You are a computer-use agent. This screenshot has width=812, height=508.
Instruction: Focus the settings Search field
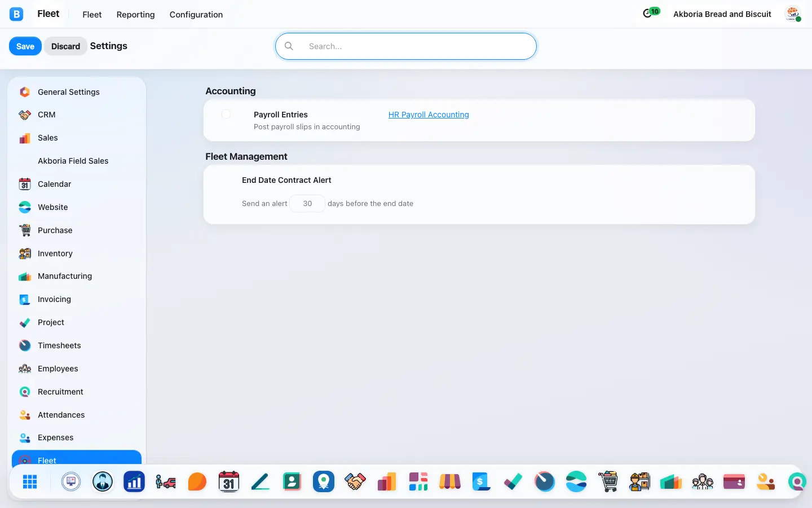406,46
